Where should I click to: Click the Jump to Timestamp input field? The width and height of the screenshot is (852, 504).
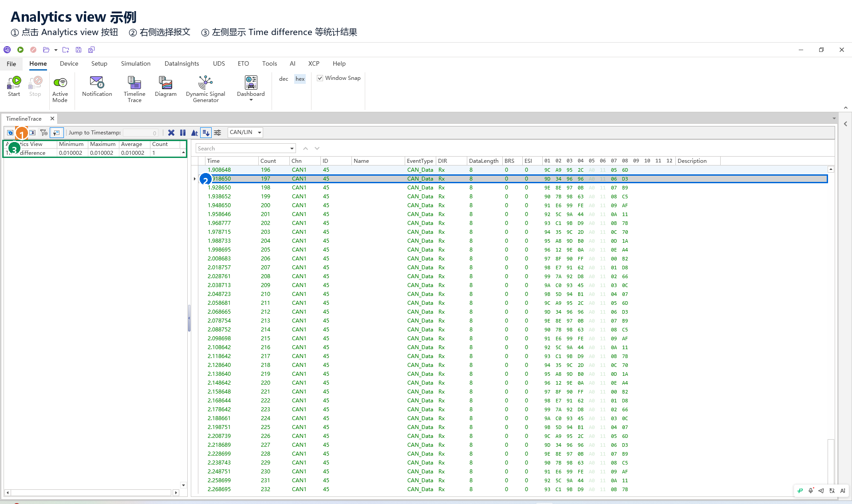tap(141, 133)
